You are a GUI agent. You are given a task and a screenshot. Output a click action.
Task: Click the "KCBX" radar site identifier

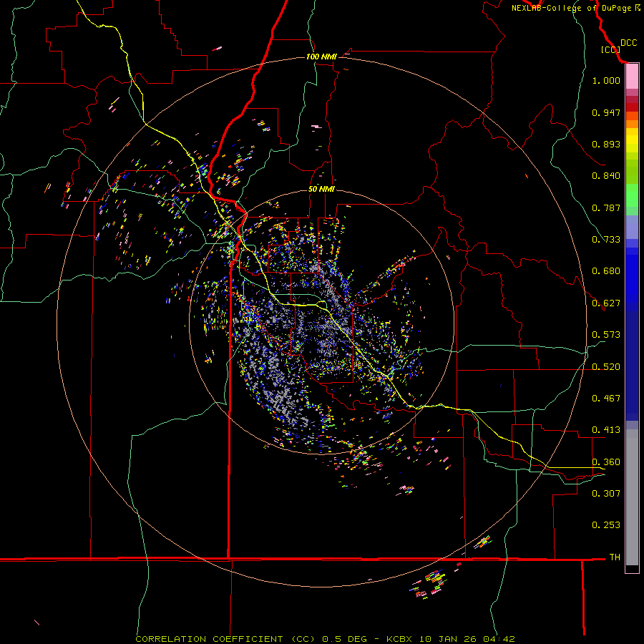click(400, 639)
